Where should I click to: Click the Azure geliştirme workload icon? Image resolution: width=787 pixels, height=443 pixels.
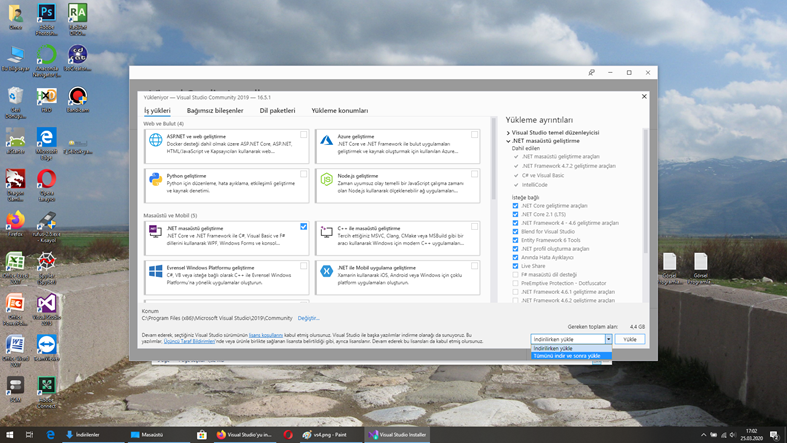(327, 141)
